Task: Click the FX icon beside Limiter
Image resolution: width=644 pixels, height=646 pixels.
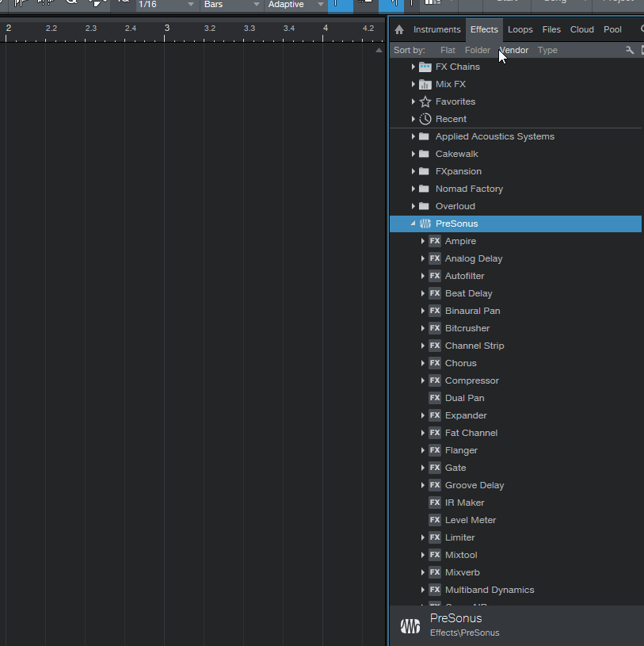Action: click(x=435, y=537)
